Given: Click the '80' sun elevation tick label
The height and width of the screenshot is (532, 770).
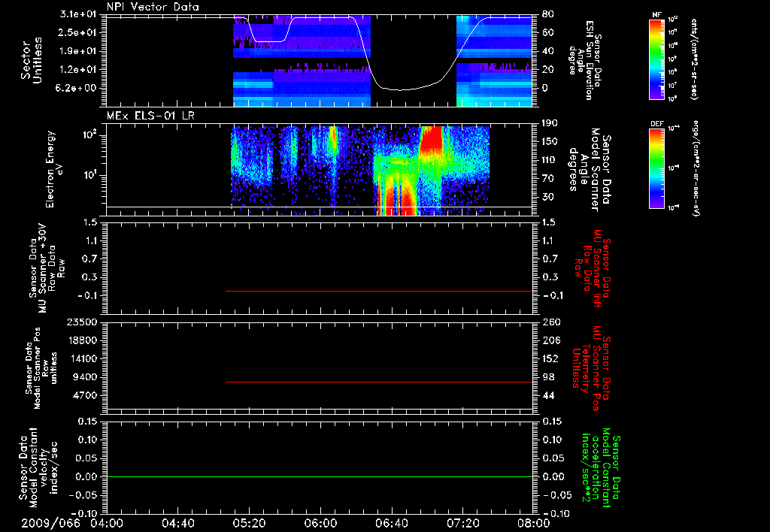Looking at the screenshot, I should (x=548, y=14).
